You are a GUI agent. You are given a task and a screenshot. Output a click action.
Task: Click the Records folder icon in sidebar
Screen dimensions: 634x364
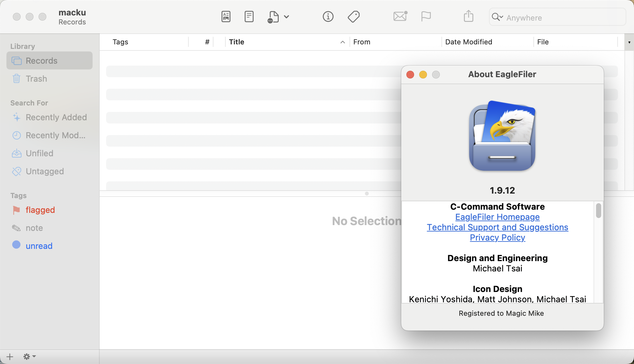pos(16,61)
